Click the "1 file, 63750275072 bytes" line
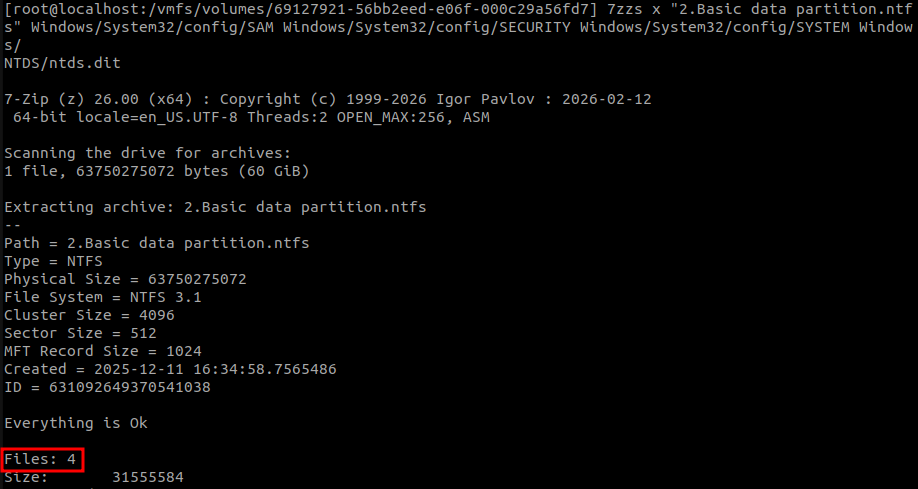 coord(156,171)
